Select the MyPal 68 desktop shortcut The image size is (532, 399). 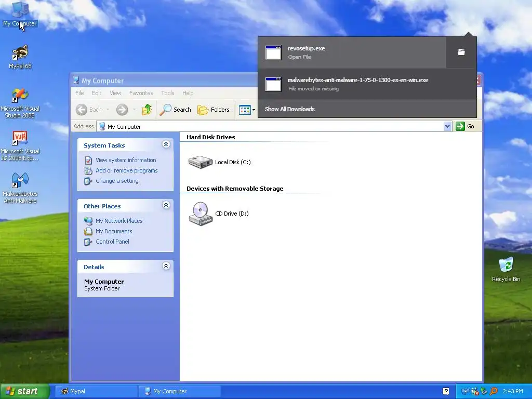(x=20, y=57)
